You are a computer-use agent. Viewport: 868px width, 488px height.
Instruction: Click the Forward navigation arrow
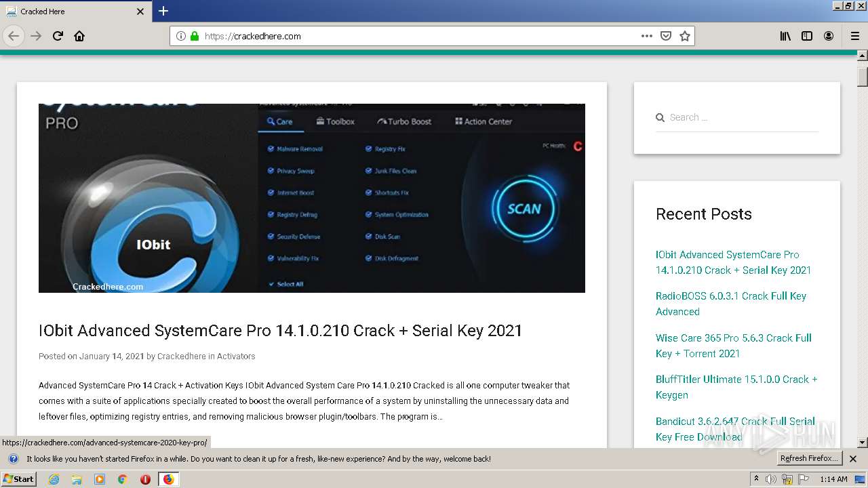[x=36, y=36]
